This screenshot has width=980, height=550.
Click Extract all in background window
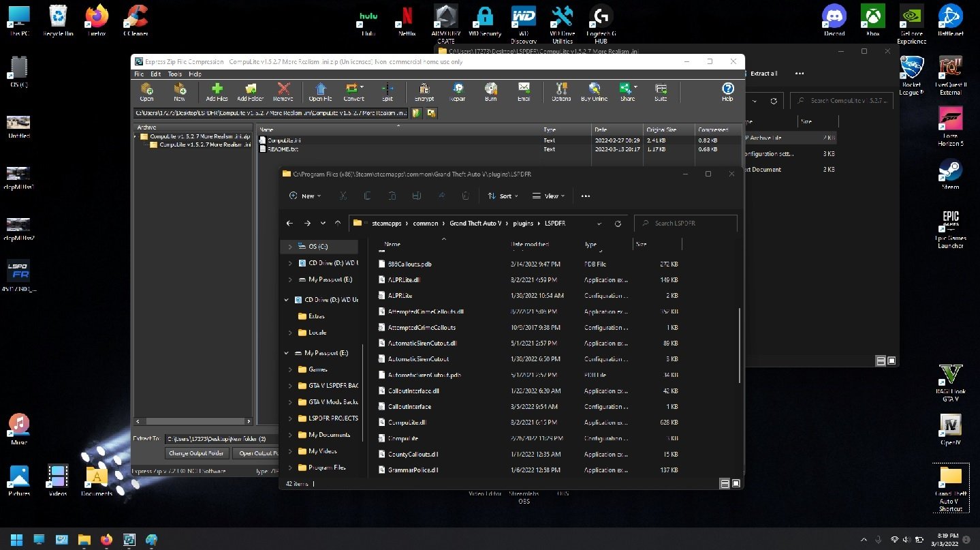(x=763, y=74)
